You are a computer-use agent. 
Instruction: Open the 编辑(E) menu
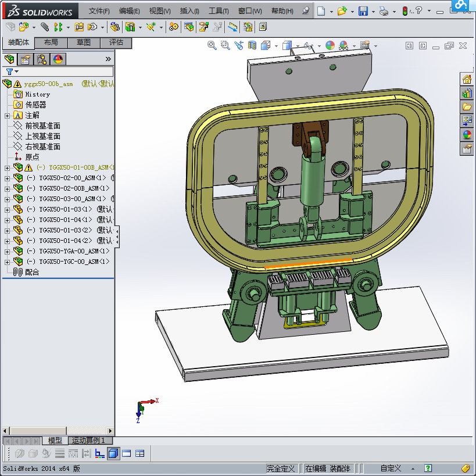pyautogui.click(x=130, y=11)
